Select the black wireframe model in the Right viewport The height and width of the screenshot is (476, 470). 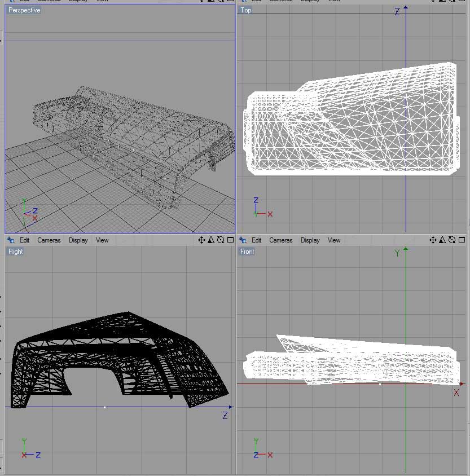[x=120, y=360]
